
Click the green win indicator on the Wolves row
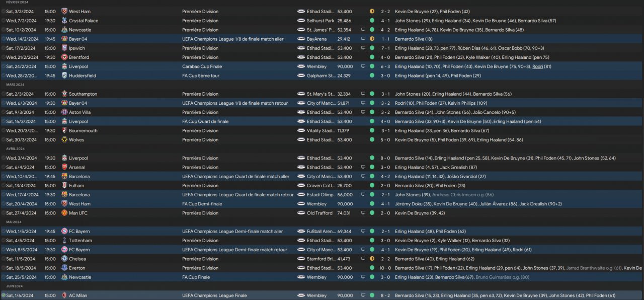point(372,140)
